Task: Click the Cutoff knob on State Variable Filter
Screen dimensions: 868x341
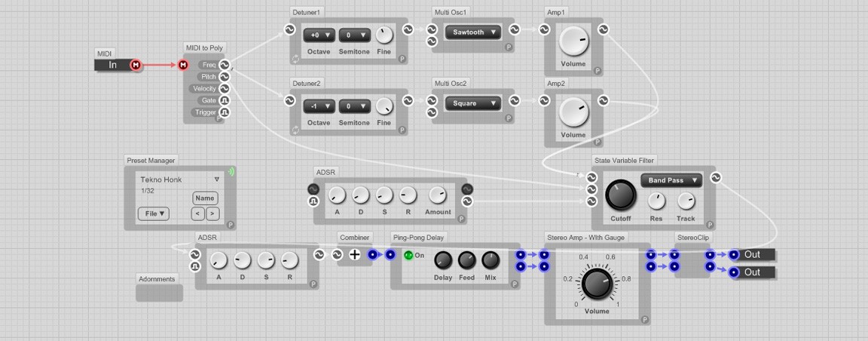Action: point(620,195)
